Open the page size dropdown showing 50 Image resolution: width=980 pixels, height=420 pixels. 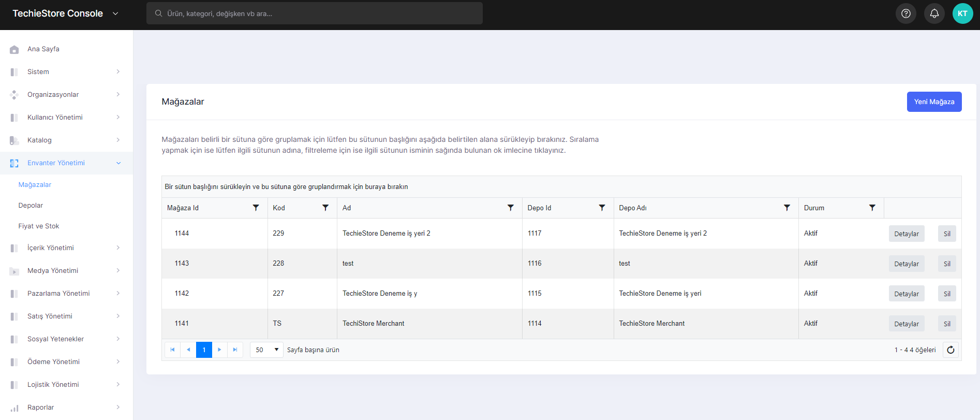pos(266,350)
